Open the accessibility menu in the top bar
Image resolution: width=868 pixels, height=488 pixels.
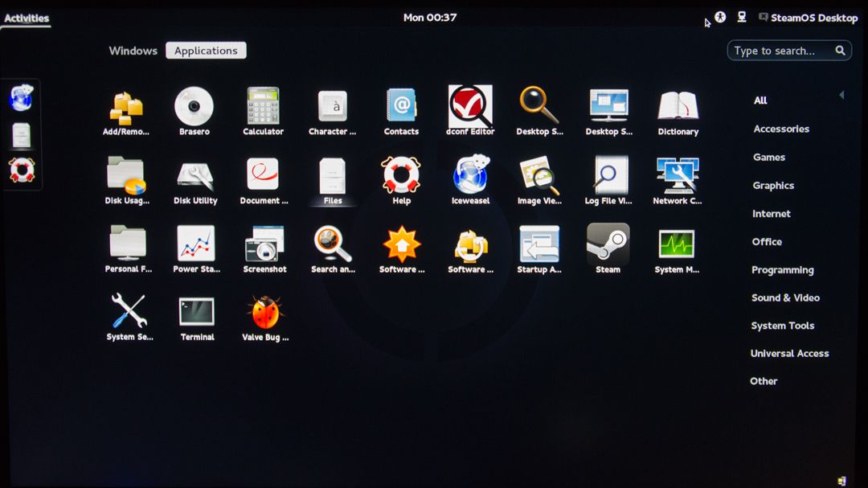tap(720, 17)
